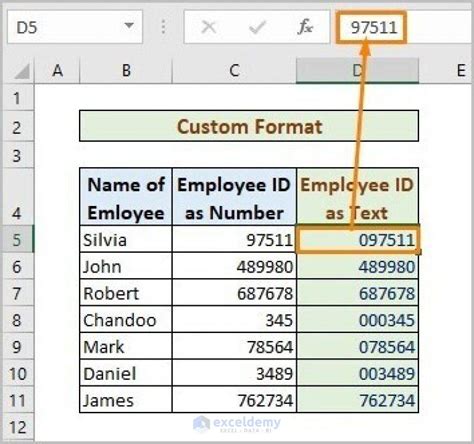Viewport: 474px width, 444px height.
Task: Click the Name of Emloyee header cell
Action: (x=126, y=197)
